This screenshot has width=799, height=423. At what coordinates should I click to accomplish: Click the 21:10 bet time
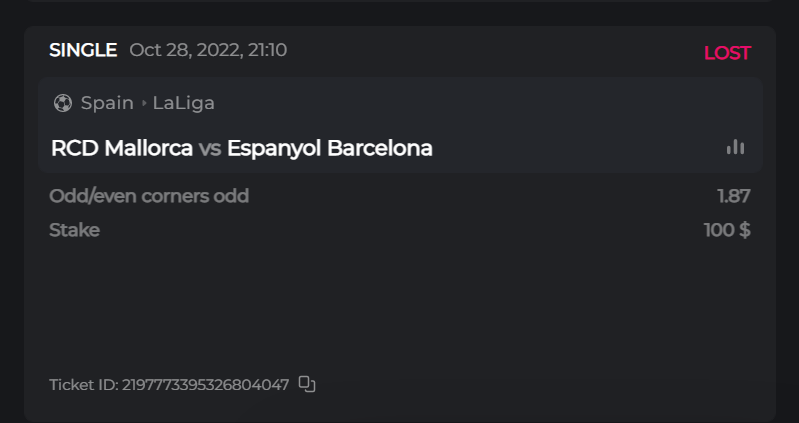click(265, 50)
